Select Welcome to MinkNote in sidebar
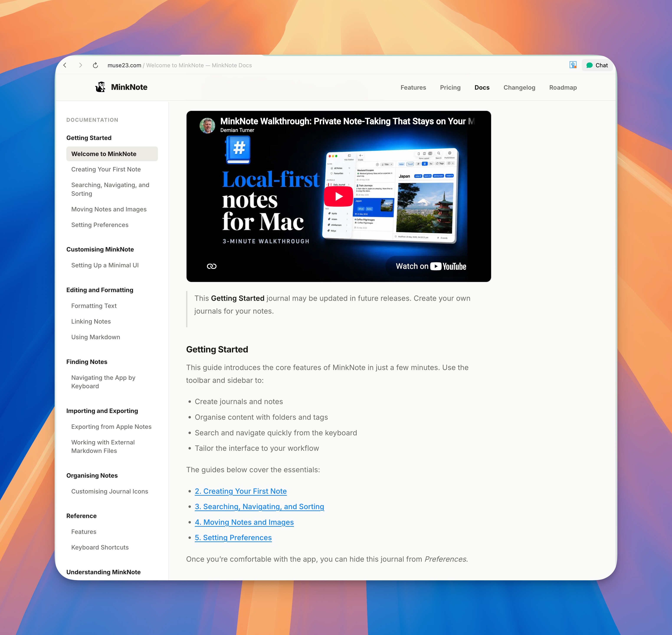The height and width of the screenshot is (635, 672). tap(112, 154)
